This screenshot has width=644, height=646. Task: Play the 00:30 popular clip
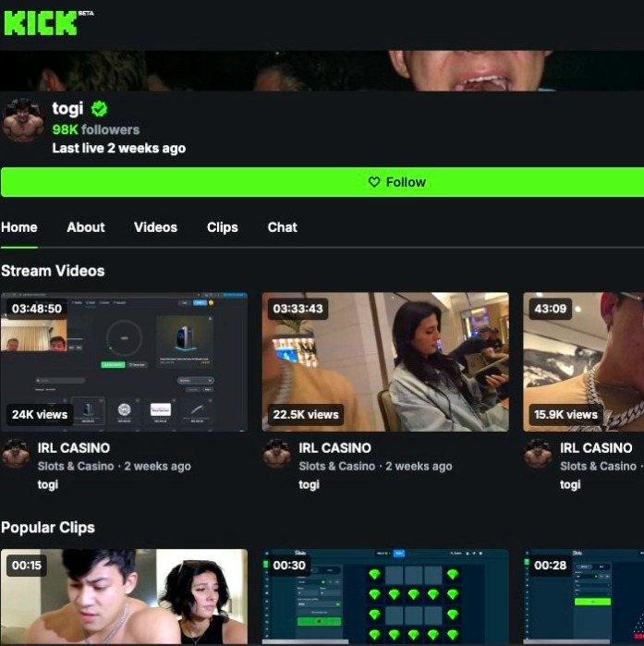pos(385,597)
